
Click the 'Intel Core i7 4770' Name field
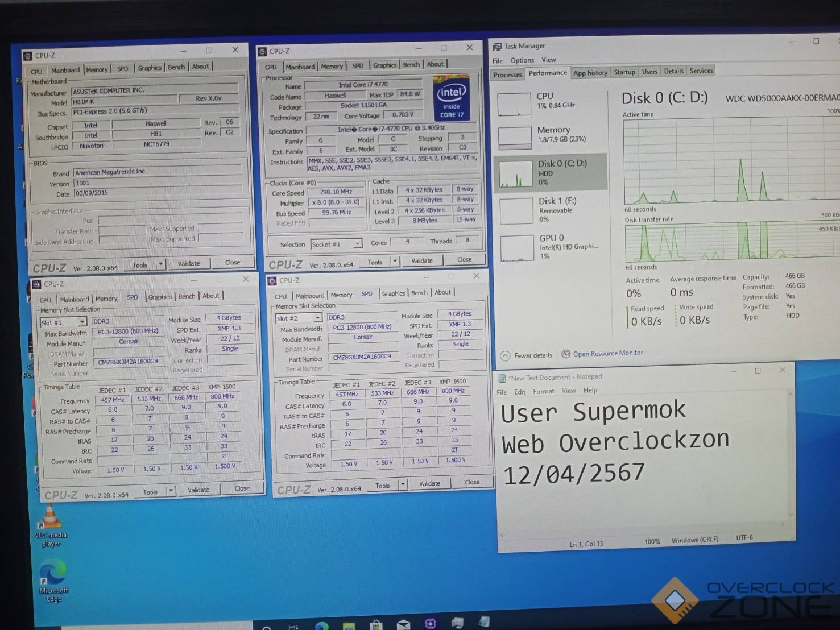coord(363,85)
